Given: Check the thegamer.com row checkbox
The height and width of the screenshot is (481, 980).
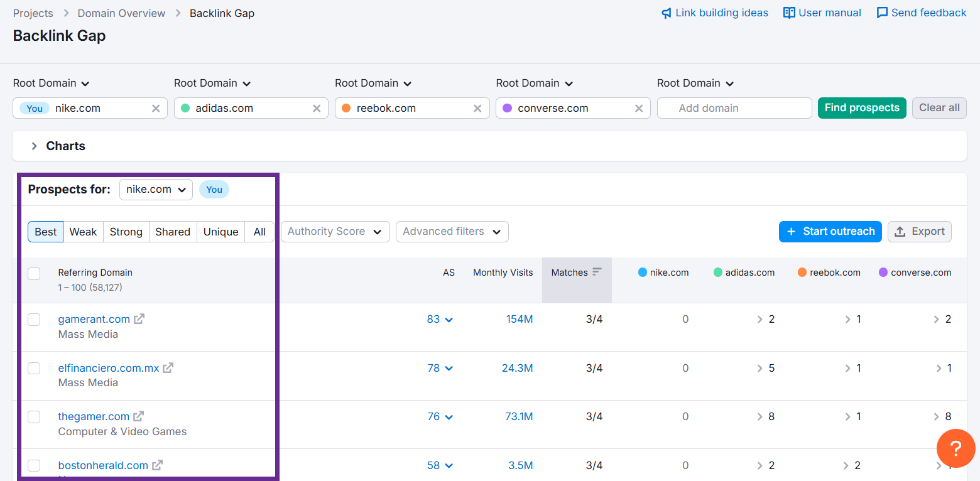Looking at the screenshot, I should coord(34,417).
